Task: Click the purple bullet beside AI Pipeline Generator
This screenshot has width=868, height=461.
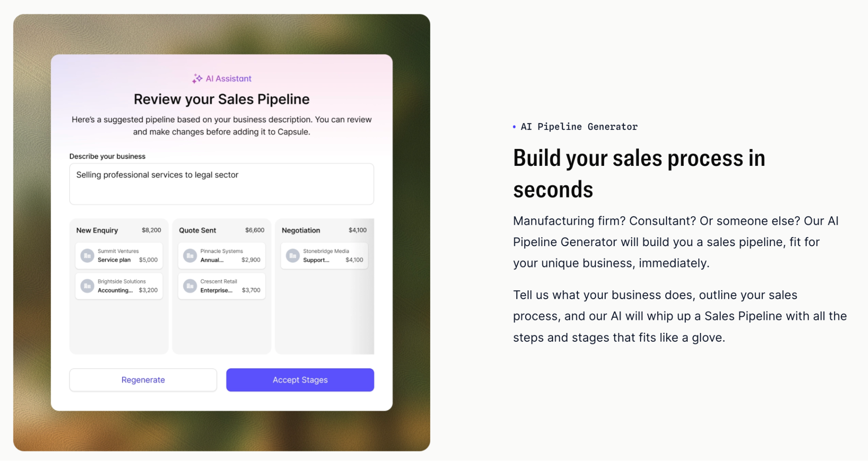Action: [x=515, y=126]
